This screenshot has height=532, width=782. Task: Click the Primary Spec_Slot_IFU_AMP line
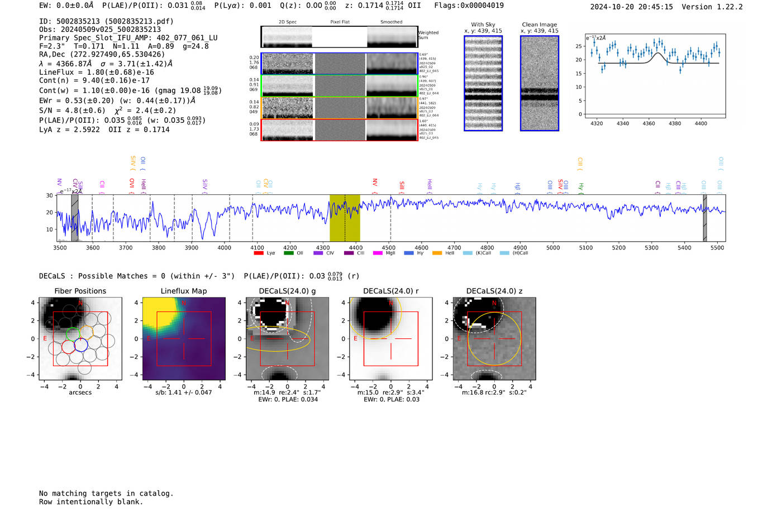pyautogui.click(x=128, y=38)
